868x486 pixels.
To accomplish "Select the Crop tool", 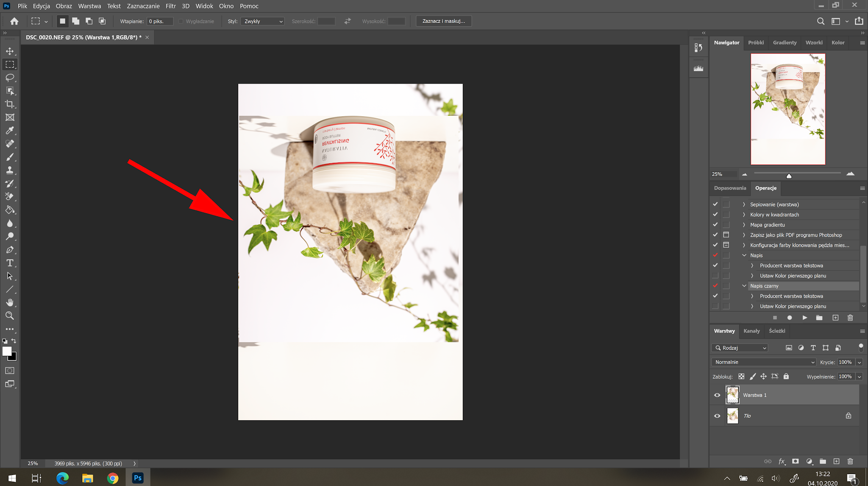I will [10, 104].
